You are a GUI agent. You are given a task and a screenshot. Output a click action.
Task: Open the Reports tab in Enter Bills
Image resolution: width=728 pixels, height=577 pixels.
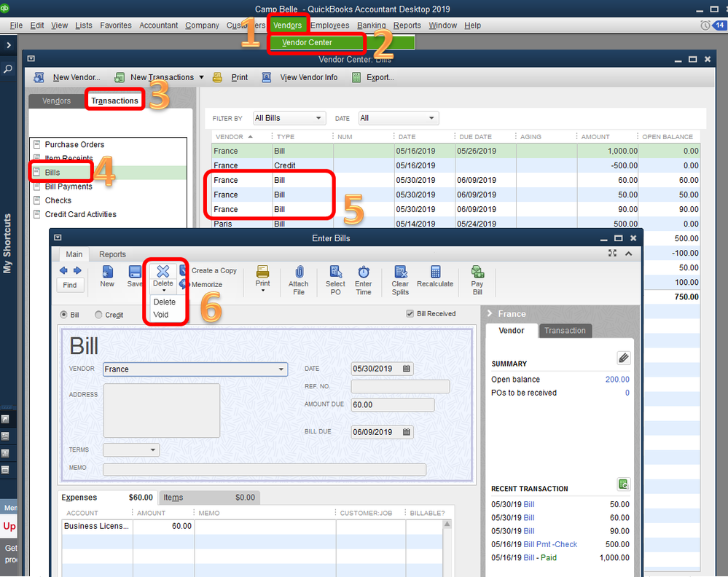[x=112, y=254]
